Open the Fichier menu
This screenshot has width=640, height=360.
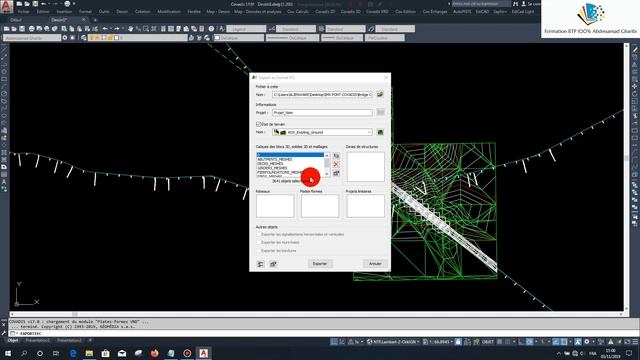(x=24, y=12)
